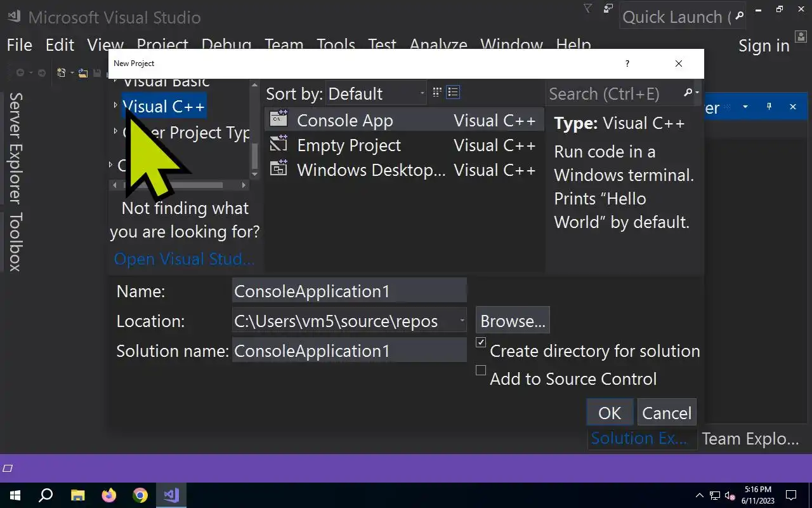Open the docked panel window position dropdown

[746, 107]
